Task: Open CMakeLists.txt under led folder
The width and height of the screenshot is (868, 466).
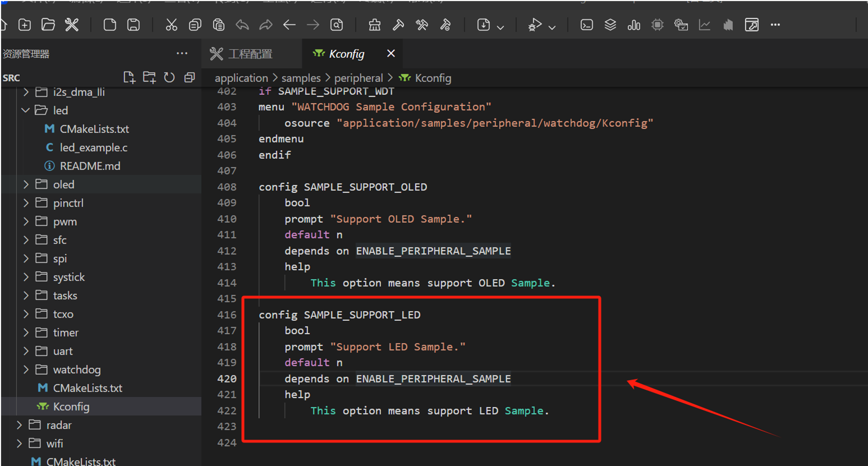Action: pyautogui.click(x=101, y=129)
